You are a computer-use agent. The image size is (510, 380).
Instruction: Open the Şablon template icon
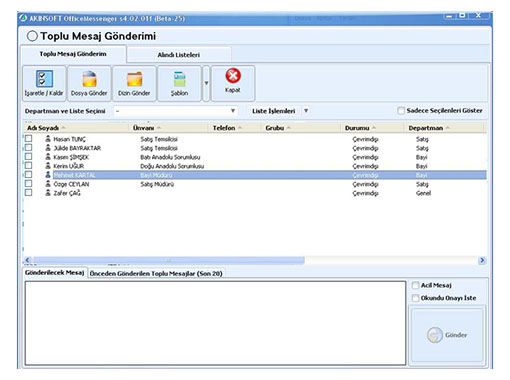[179, 79]
